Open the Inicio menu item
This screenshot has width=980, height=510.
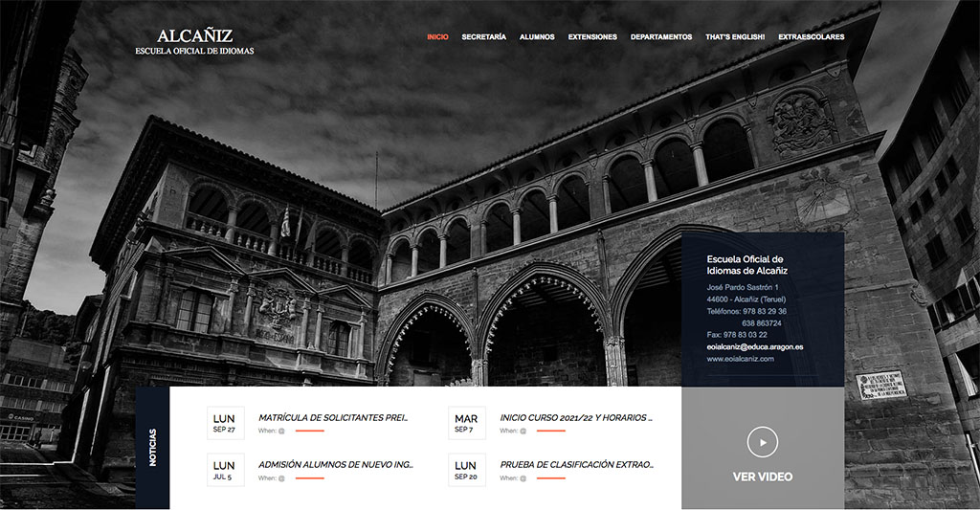coord(437,37)
